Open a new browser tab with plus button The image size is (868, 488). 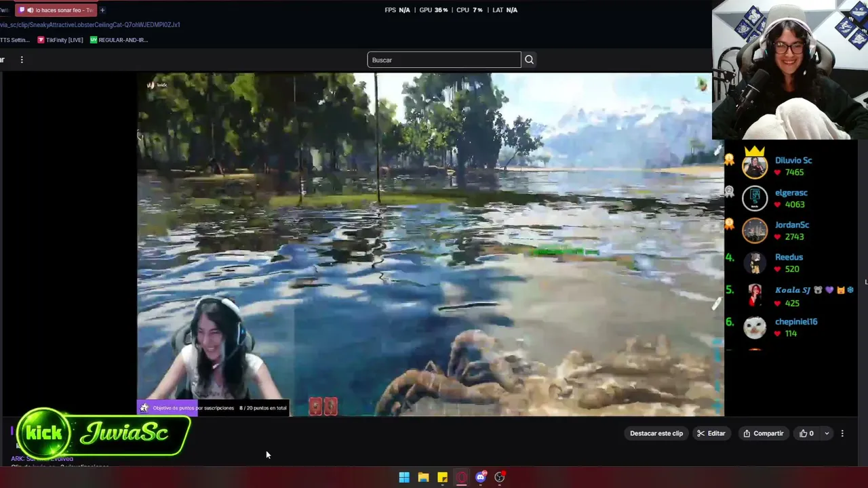click(x=102, y=10)
